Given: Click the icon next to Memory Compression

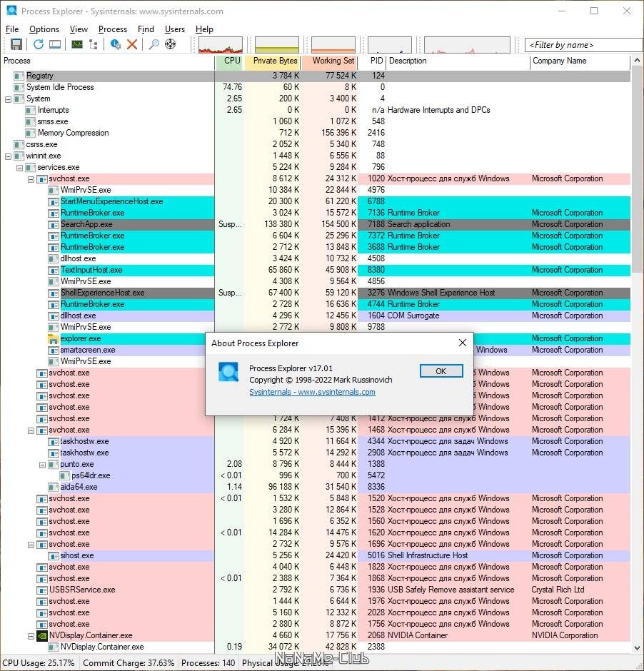Looking at the screenshot, I should point(30,133).
